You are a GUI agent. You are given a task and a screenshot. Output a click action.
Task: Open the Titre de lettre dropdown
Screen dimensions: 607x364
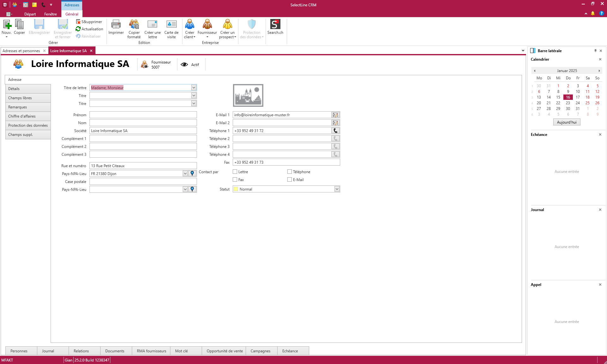[x=193, y=88]
